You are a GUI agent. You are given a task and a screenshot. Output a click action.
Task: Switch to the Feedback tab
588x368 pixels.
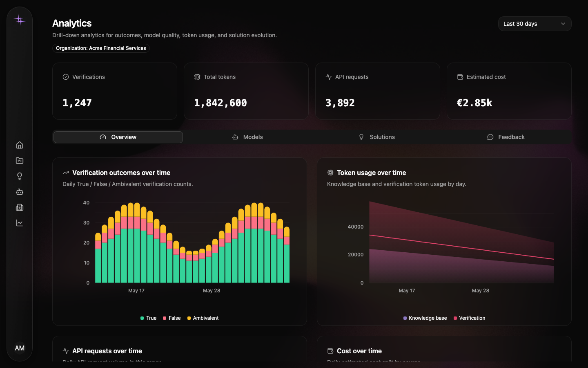pyautogui.click(x=506, y=137)
